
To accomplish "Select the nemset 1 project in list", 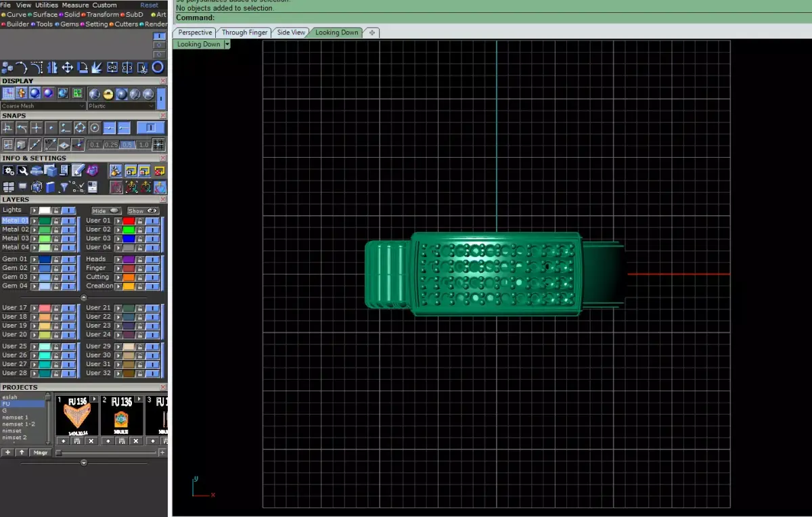I will coord(15,418).
